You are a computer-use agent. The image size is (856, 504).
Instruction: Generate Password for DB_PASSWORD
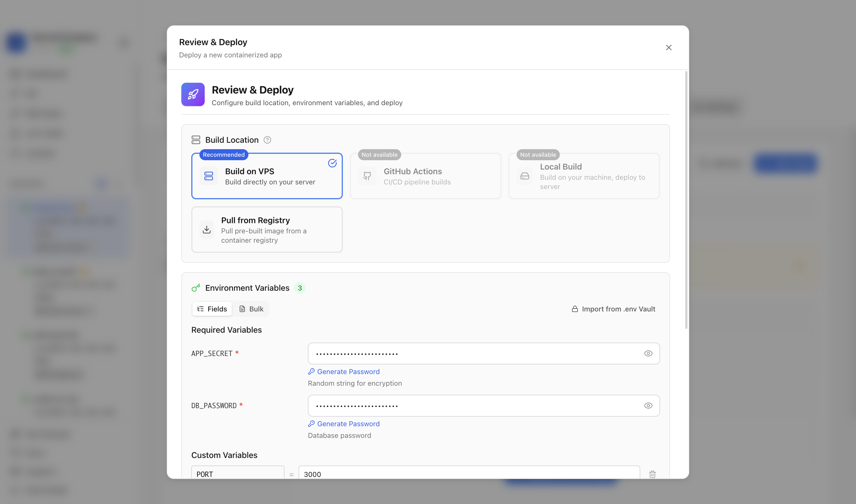(343, 424)
